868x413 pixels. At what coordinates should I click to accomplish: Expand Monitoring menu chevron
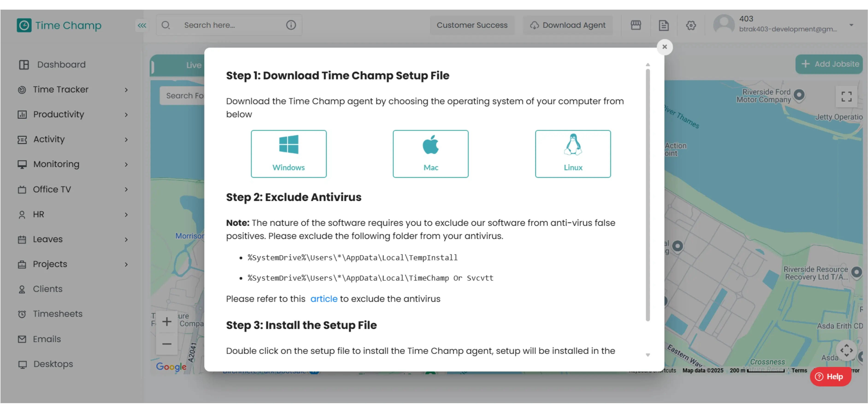tap(126, 164)
